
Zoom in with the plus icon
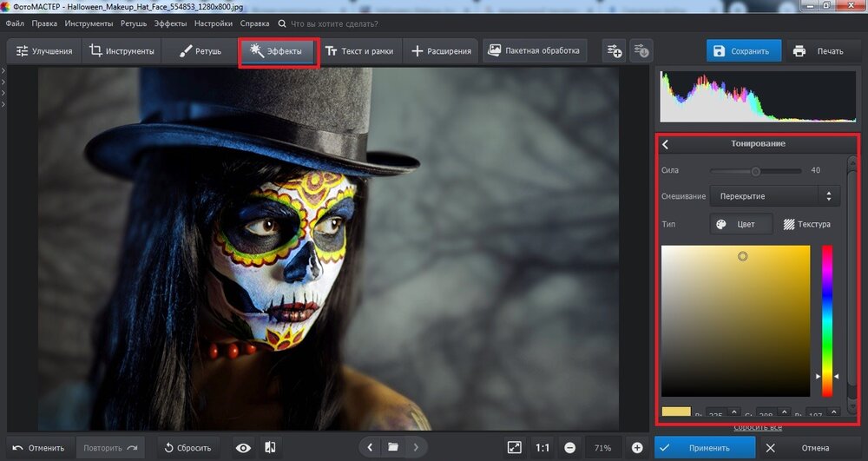point(637,448)
